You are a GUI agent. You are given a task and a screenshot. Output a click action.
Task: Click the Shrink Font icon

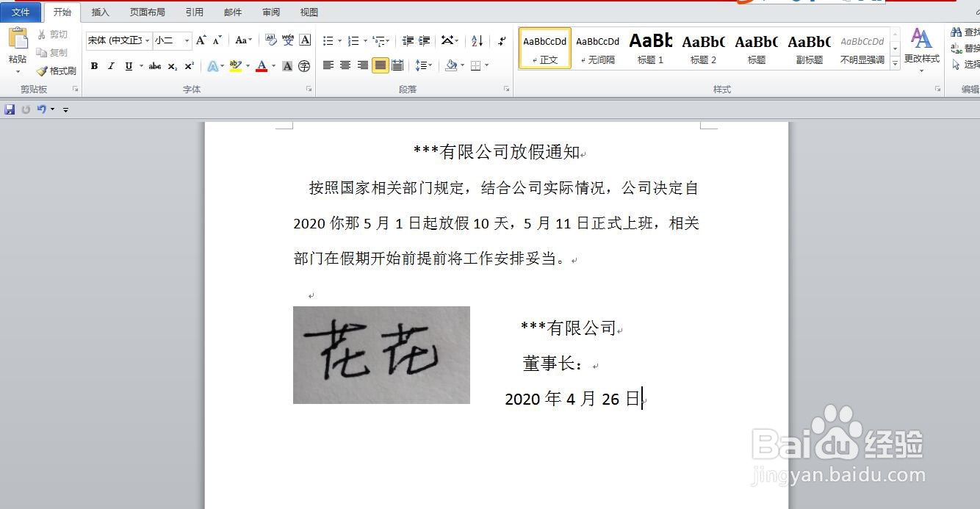217,40
